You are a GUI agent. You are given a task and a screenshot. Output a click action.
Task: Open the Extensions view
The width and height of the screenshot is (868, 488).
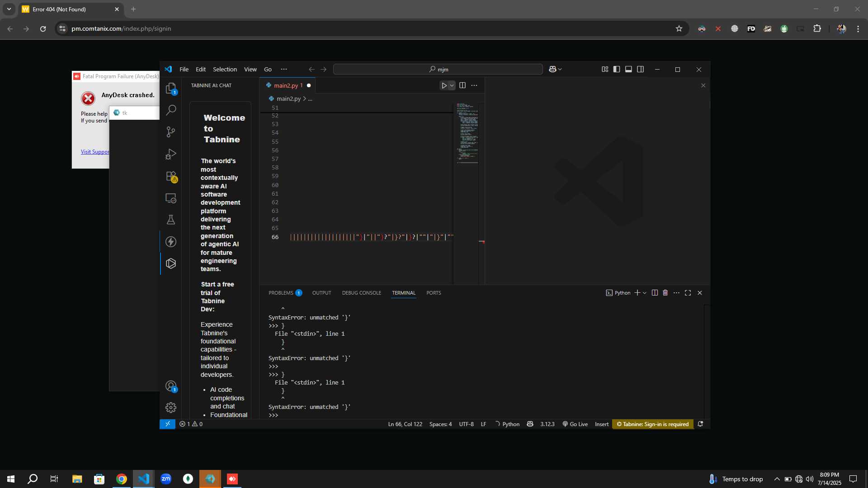click(x=171, y=176)
